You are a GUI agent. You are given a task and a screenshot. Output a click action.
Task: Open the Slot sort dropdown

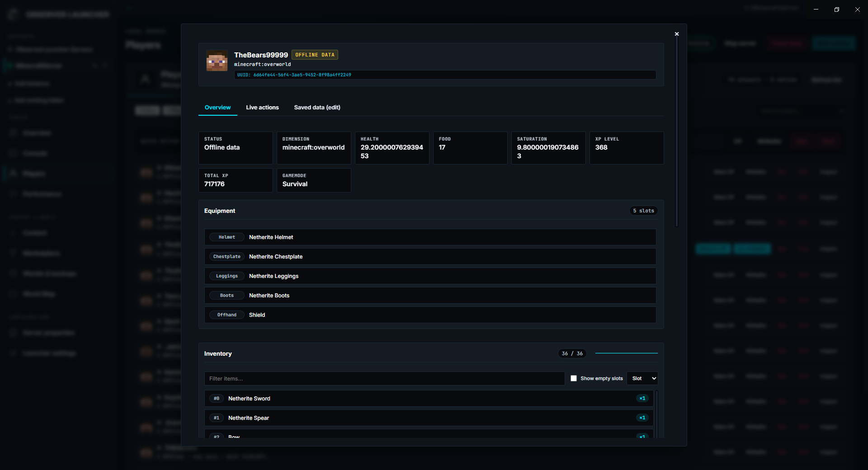642,379
